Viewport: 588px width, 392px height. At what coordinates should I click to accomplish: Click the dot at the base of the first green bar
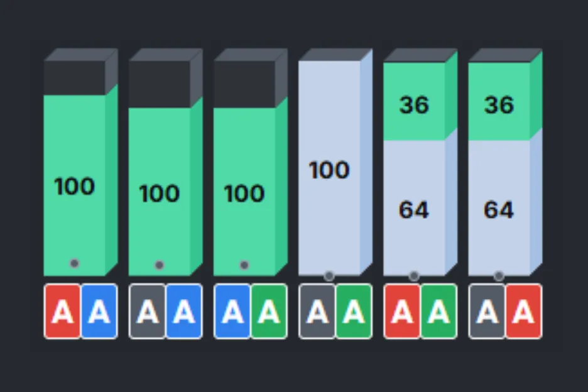click(x=75, y=263)
